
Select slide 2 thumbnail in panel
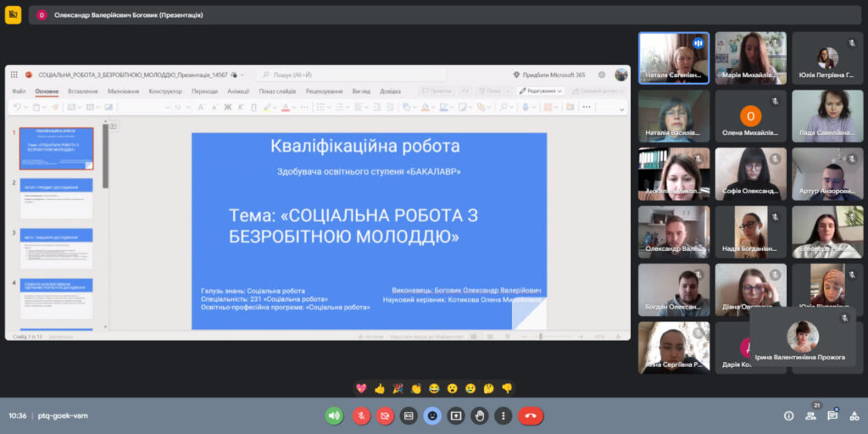(56, 198)
